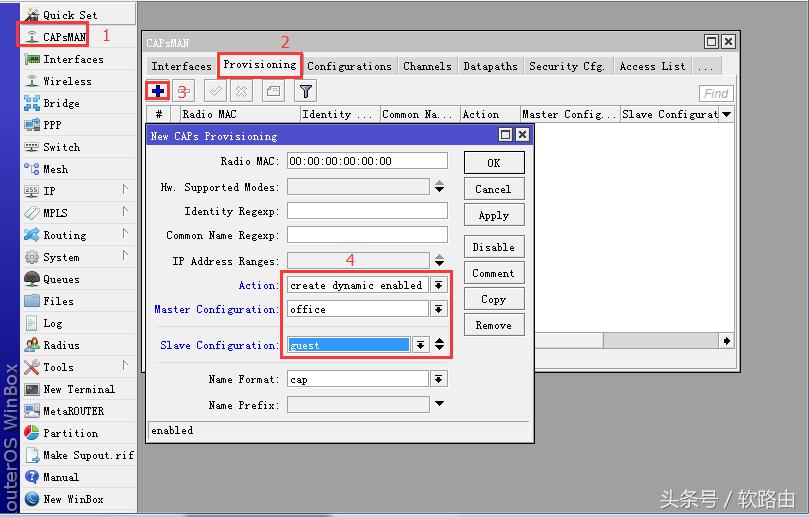Sort by the Action column header
Screen dimensions: 809x517
(x=490, y=114)
